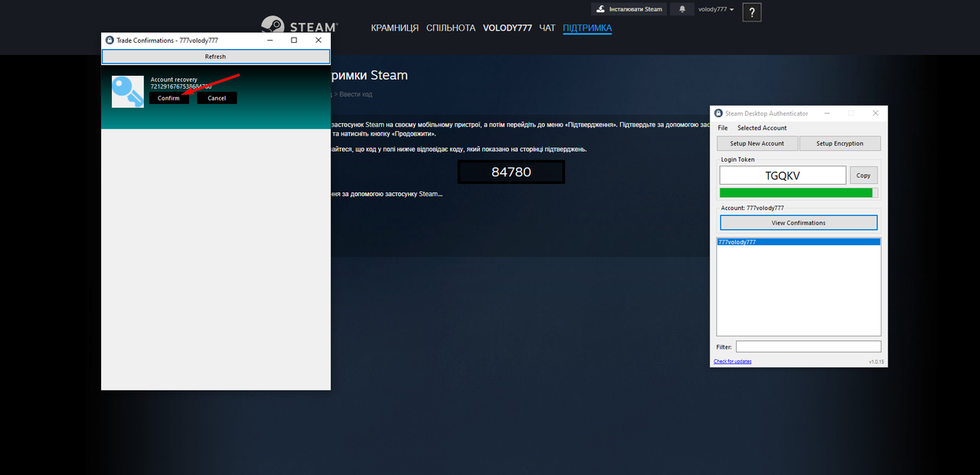Open the VOLODY777 profile menu
This screenshot has width=980, height=475.
508,28
